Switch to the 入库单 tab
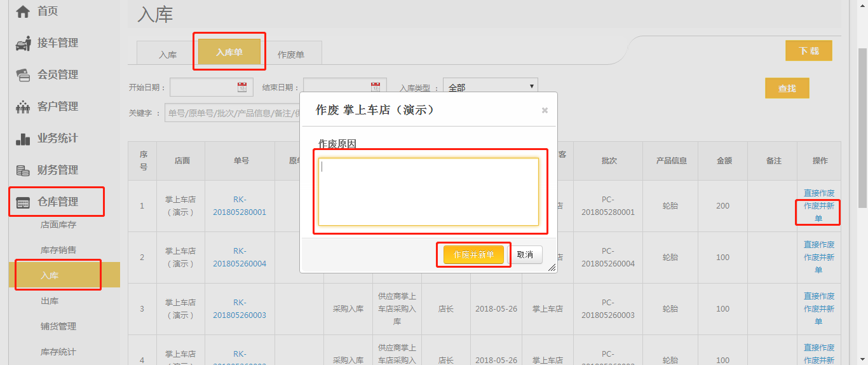Image resolution: width=868 pixels, height=365 pixels. coord(229,52)
